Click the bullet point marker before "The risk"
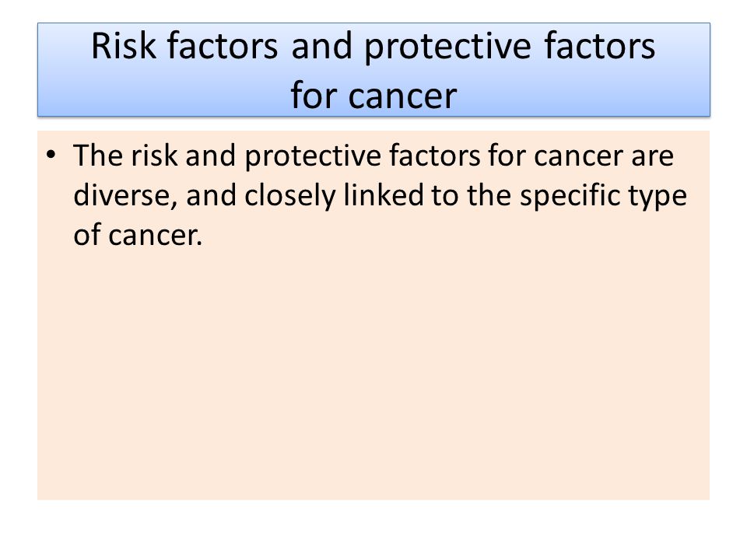Viewport: 747px width, 560px height. tap(51, 156)
